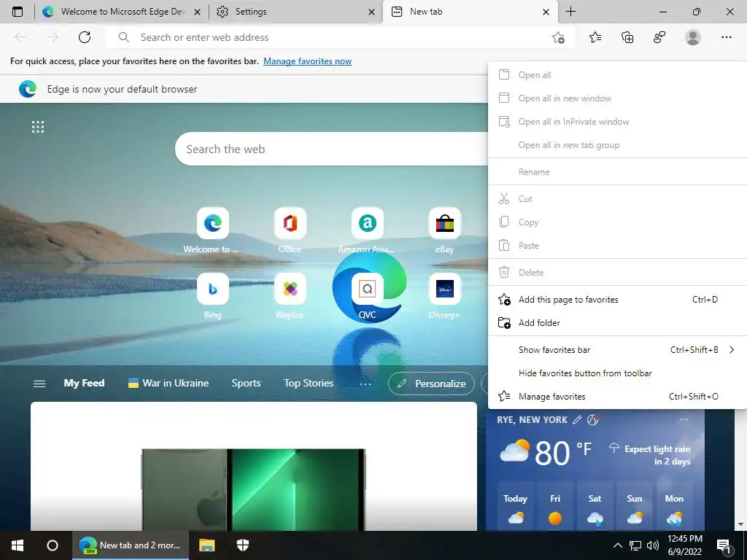Image resolution: width=747 pixels, height=560 pixels.
Task: Open the My Feed section
Action: click(x=85, y=383)
